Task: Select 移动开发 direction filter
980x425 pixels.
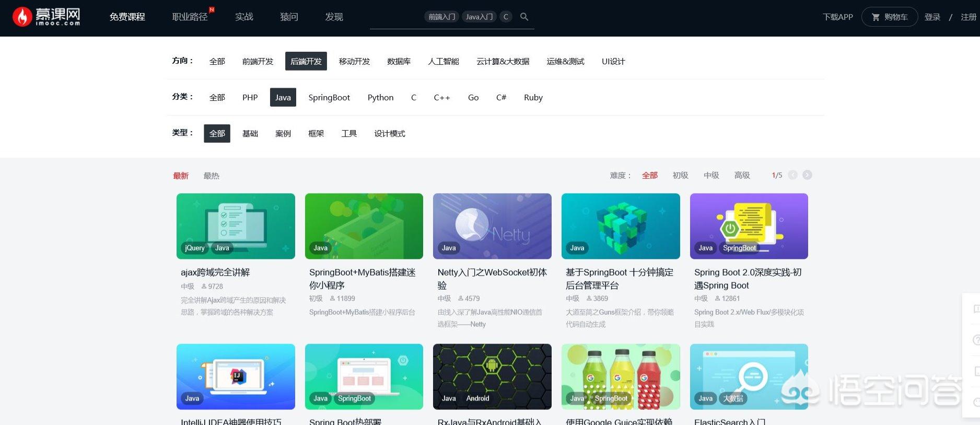Action: coord(354,61)
